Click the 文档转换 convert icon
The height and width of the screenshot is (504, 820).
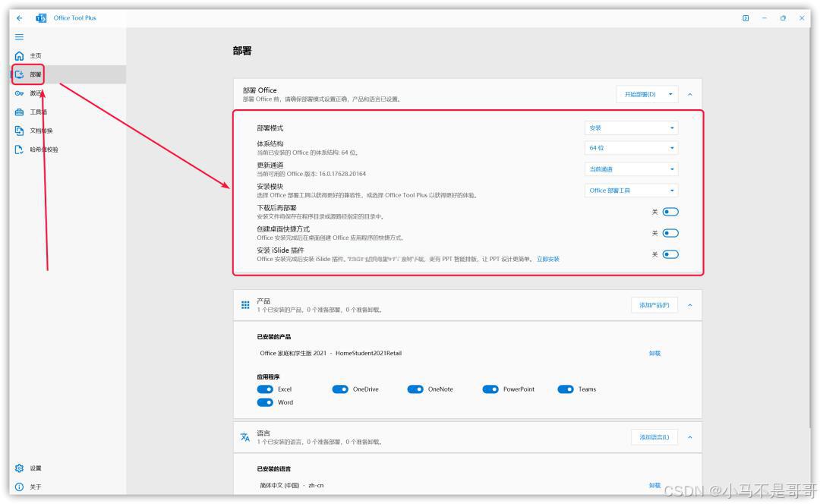tap(19, 131)
